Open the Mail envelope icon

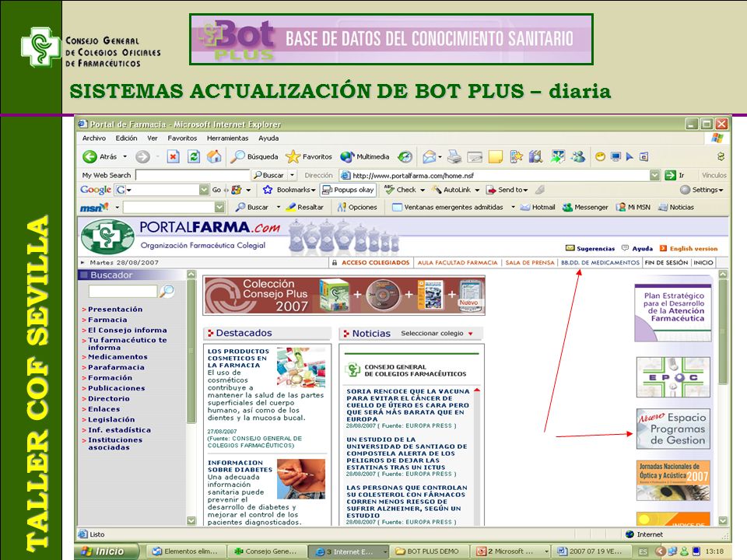pyautogui.click(x=430, y=156)
